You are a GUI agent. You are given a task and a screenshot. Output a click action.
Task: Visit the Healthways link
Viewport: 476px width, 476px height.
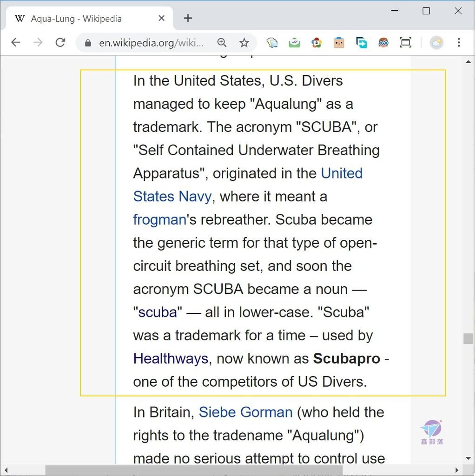click(x=171, y=358)
